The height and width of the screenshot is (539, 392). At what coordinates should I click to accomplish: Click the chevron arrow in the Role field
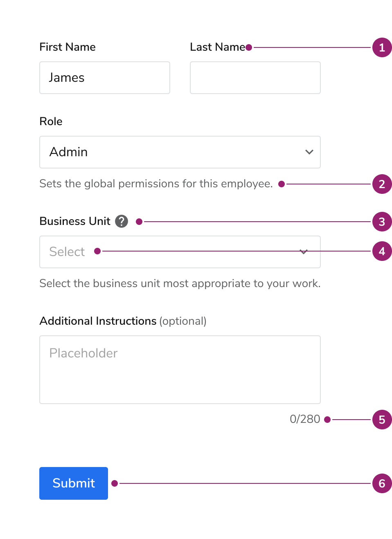[x=309, y=152]
